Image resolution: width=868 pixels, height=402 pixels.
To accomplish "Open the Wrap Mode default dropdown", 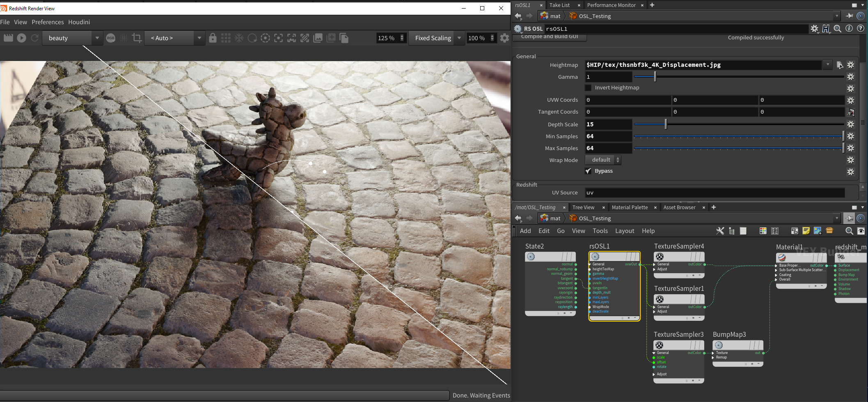I will (x=603, y=160).
